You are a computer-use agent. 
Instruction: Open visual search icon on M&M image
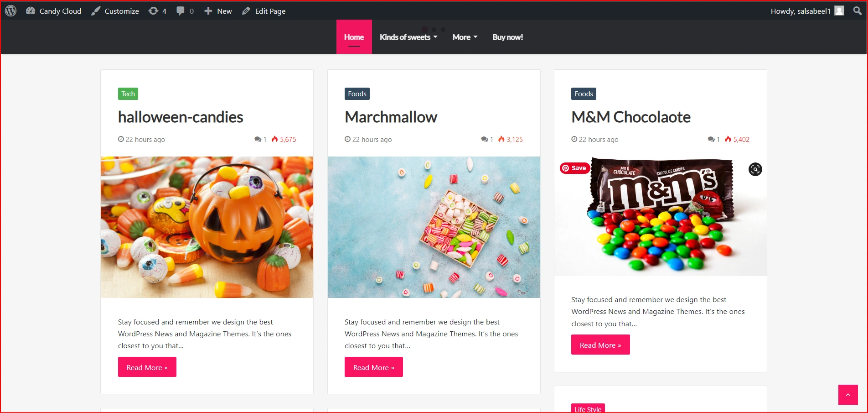tap(755, 169)
